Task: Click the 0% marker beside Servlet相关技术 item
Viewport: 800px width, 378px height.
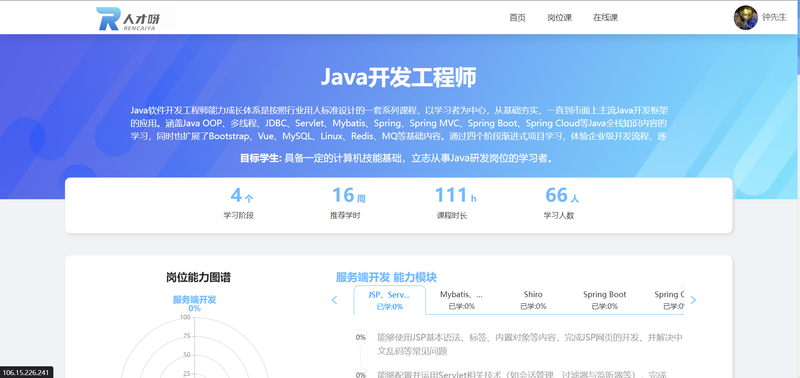Action: tap(361, 374)
